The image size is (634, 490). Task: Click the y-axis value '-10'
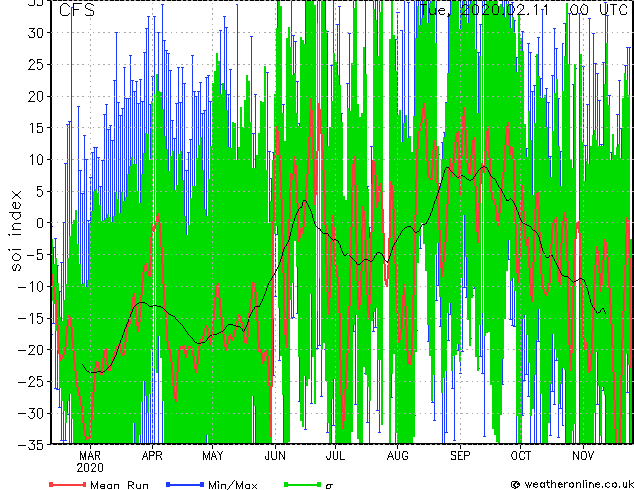point(31,287)
